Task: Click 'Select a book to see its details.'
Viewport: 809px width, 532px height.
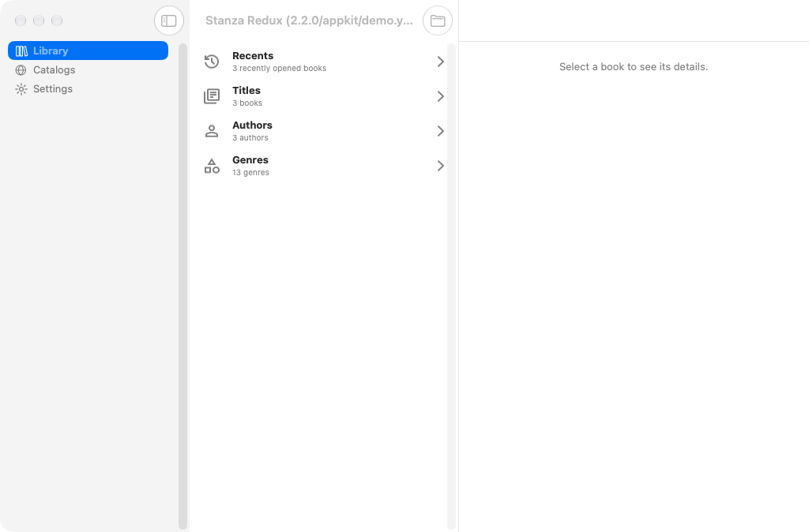Action: pyautogui.click(x=634, y=66)
